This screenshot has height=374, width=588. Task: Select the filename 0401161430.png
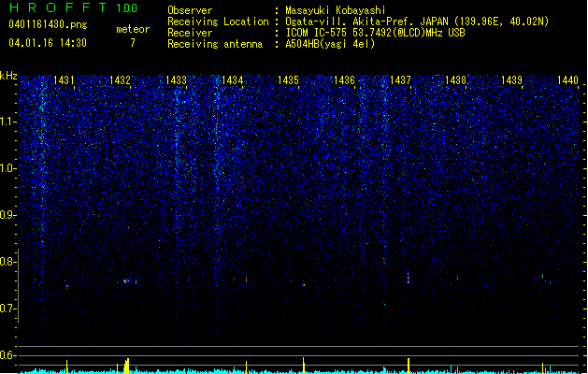click(48, 24)
